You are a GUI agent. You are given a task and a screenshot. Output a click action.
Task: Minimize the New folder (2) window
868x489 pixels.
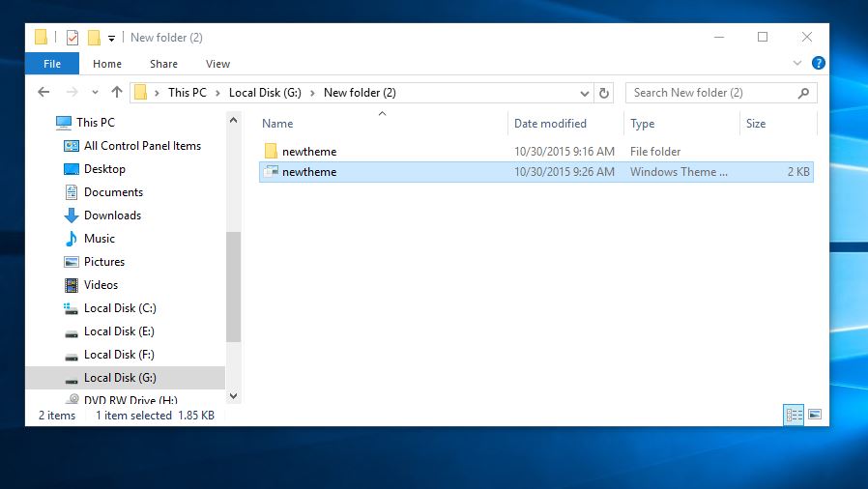point(719,37)
